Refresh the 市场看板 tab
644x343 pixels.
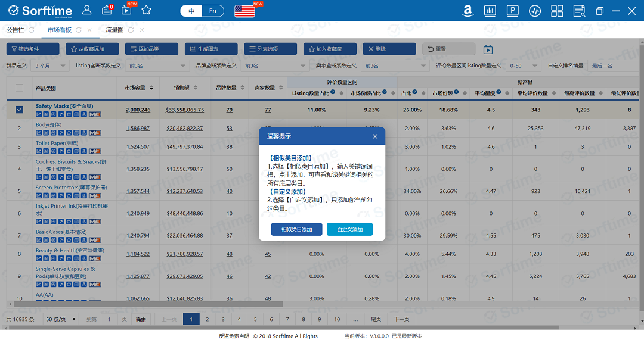[x=79, y=30]
